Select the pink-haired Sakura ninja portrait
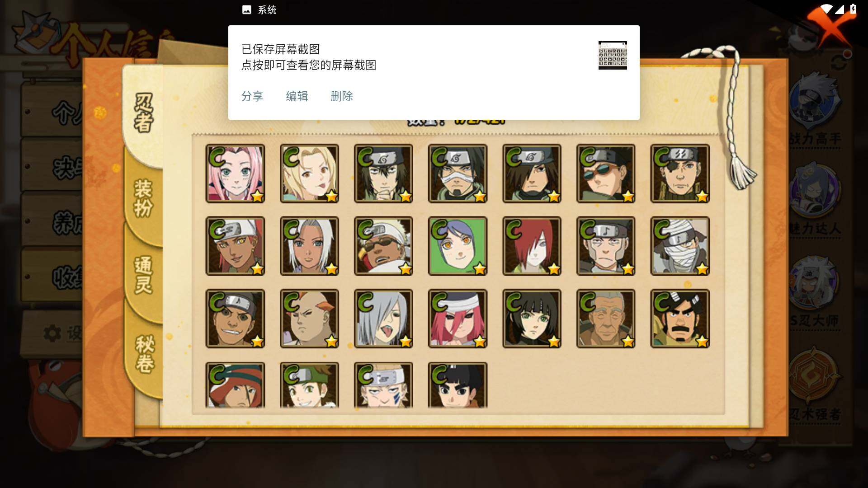 tap(235, 174)
